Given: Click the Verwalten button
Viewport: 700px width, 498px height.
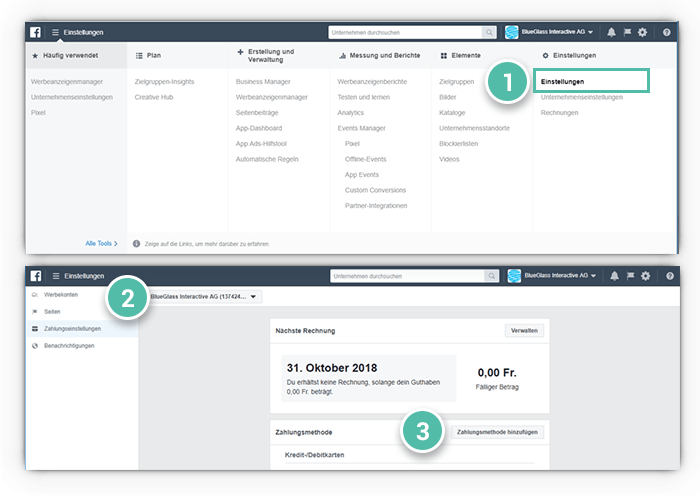Looking at the screenshot, I should pos(524,331).
